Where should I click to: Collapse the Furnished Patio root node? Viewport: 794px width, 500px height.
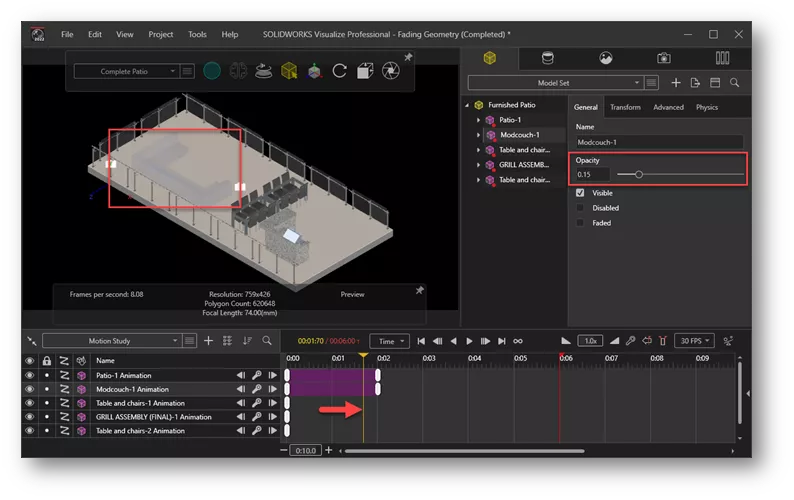point(467,105)
